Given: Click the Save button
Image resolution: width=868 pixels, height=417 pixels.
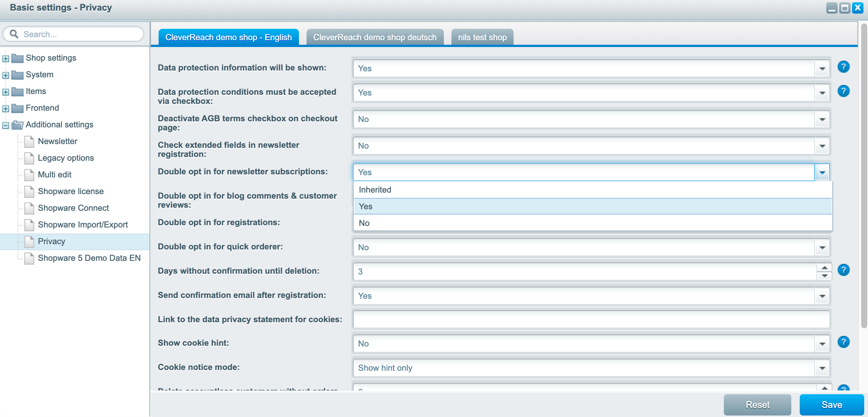Looking at the screenshot, I should pyautogui.click(x=831, y=404).
